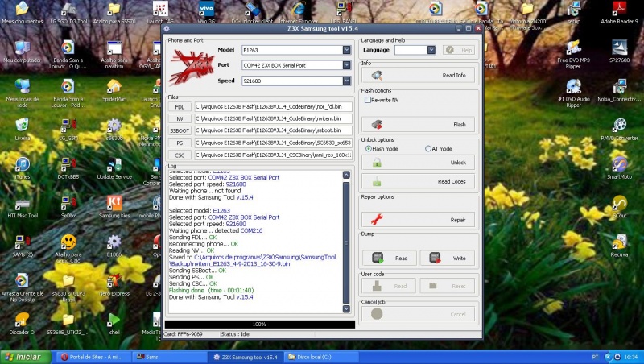Click the Unlock button

click(x=419, y=163)
